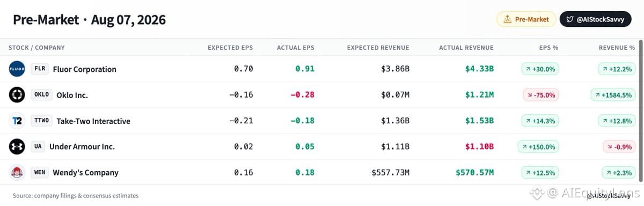Viewport: 644px width, 206px height.
Task: Click Under Armour's expected revenue $1.11B
Action: [x=396, y=146]
